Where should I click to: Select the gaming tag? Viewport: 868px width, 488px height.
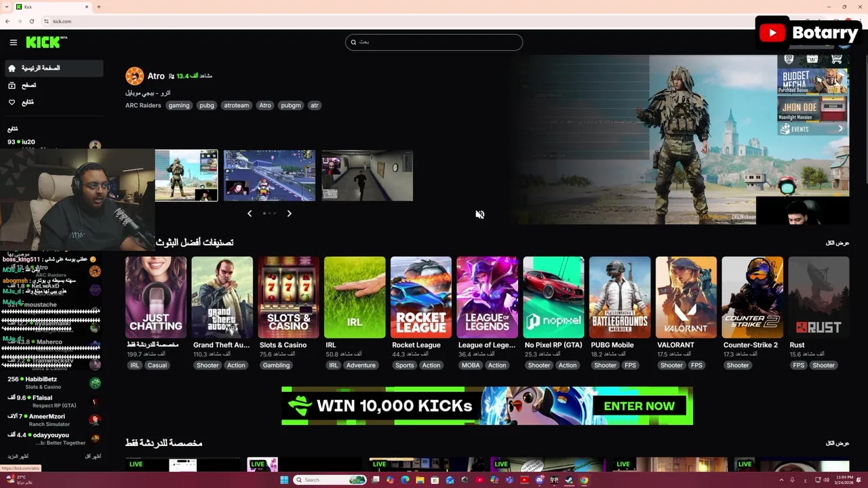coord(179,105)
